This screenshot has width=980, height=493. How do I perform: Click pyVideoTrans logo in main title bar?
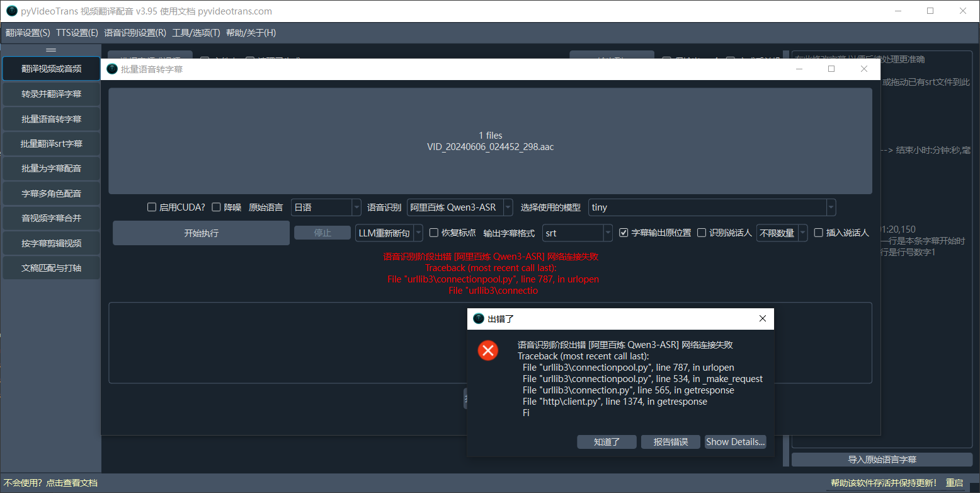coord(11,11)
